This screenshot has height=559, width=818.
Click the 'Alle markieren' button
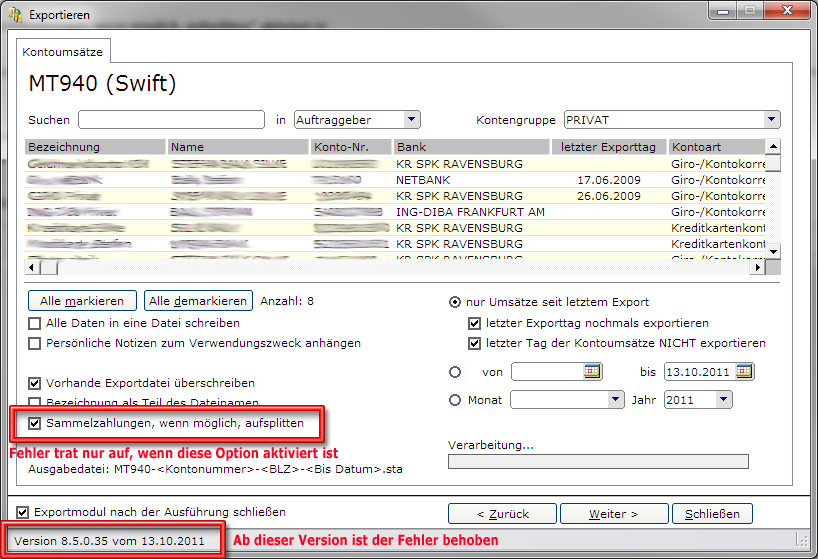pos(82,301)
